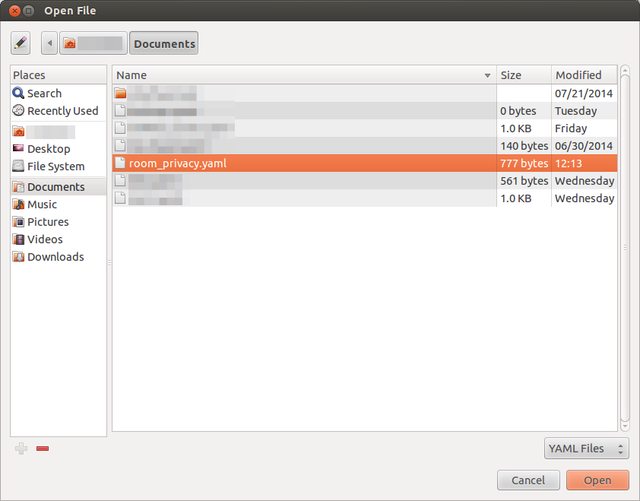The height and width of the screenshot is (501, 640).
Task: Close the Open File dialog
Action: (15, 11)
